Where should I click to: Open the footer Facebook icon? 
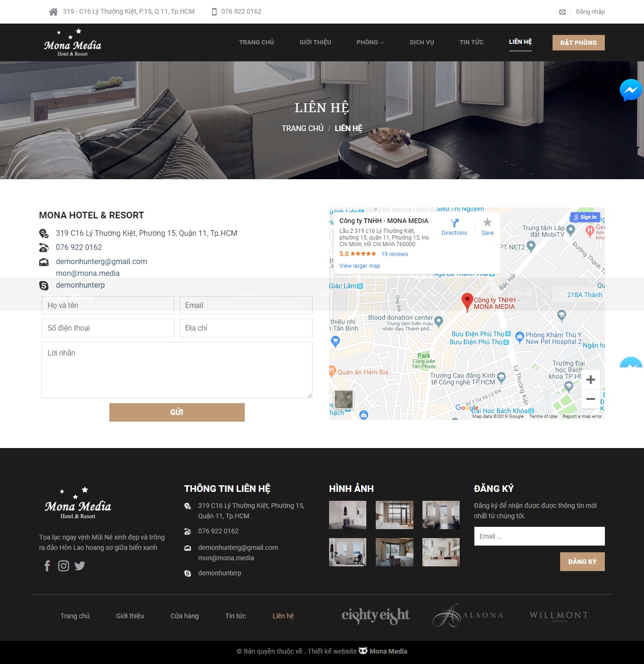point(47,566)
